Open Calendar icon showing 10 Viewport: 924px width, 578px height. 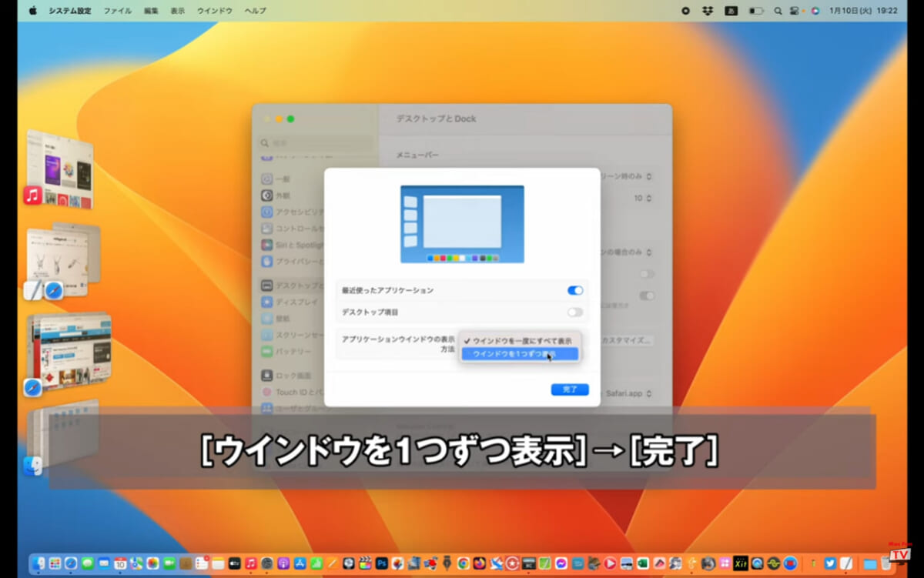[x=120, y=563]
